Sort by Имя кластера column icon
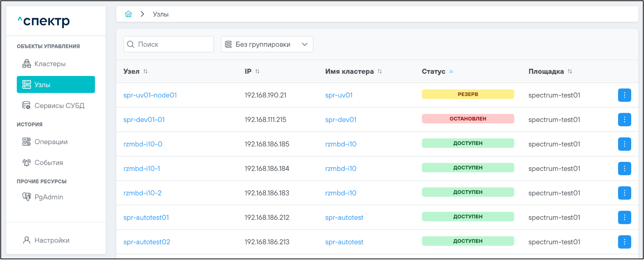This screenshot has width=644, height=260. click(x=380, y=72)
